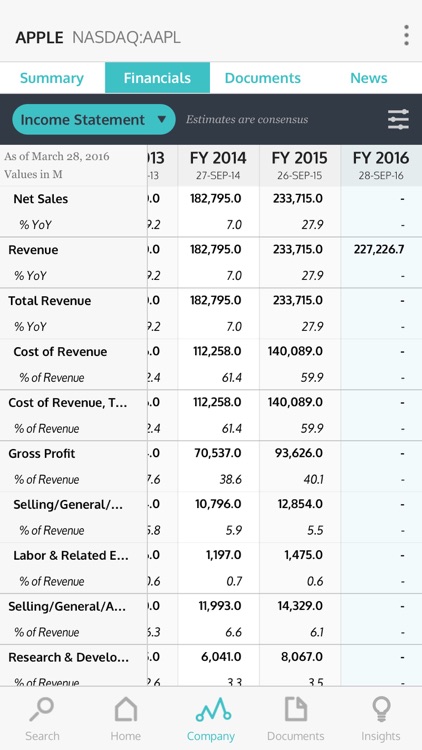Screen dimensions: 422x750
Task: Select the Company chart icon in the bottom bar
Action: [x=211, y=710]
